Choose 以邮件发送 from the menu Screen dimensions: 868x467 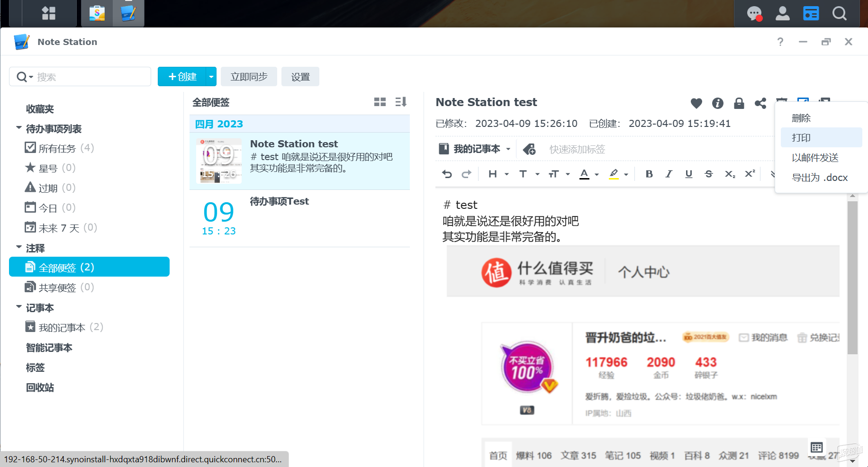tap(821, 157)
